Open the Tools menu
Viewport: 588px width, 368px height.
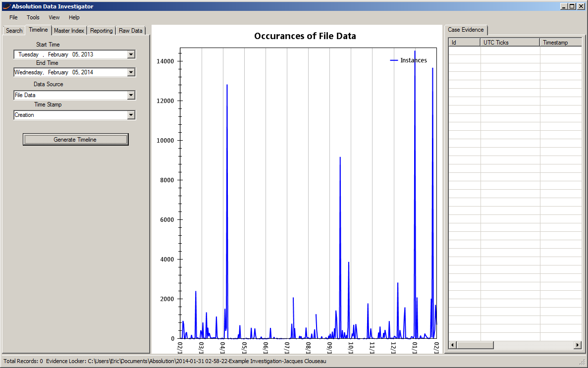click(33, 17)
